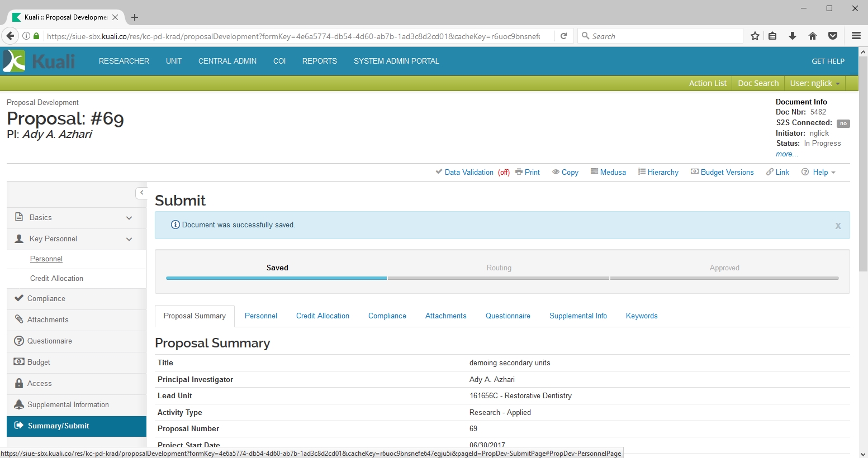
Task: Collapse the left sidebar navigation panel
Action: click(x=141, y=193)
